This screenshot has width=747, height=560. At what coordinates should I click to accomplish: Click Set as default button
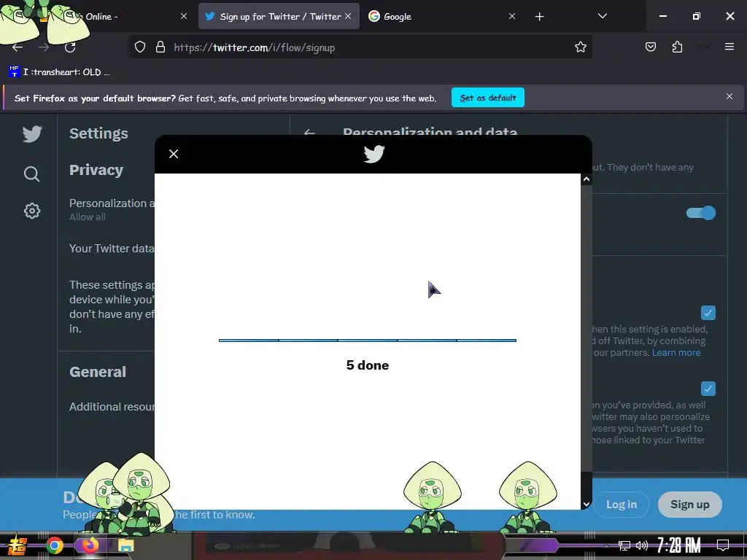pyautogui.click(x=488, y=98)
